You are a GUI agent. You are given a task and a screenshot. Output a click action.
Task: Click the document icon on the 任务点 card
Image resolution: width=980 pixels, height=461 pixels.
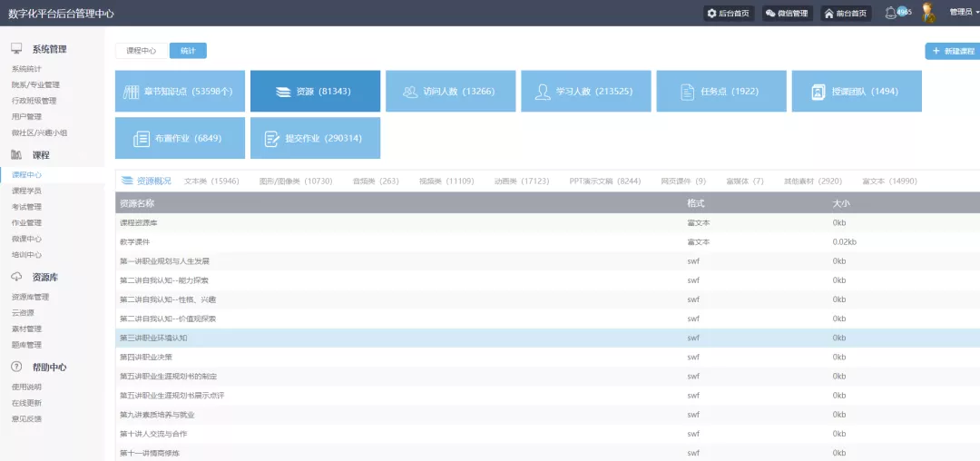[688, 92]
